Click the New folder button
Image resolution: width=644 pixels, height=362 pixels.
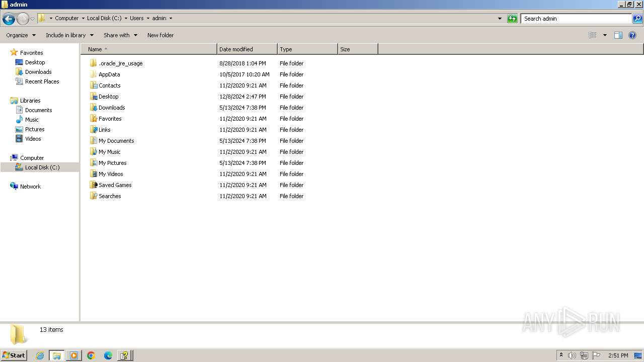click(160, 35)
